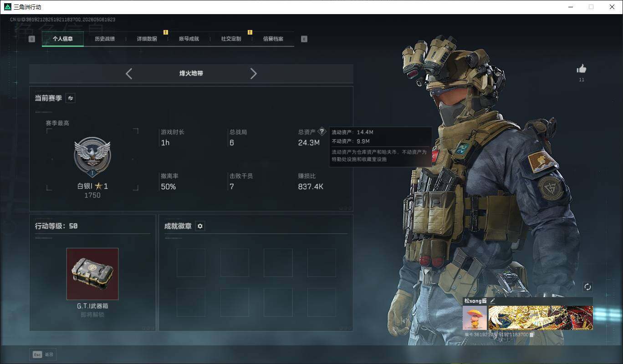Click the Esc 返回 button
Viewport: 623px width, 364px height.
coord(43,354)
